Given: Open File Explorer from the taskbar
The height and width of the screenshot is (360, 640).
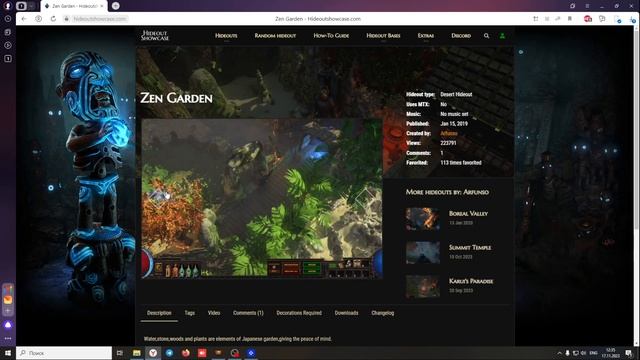Looking at the screenshot, I should point(137,353).
